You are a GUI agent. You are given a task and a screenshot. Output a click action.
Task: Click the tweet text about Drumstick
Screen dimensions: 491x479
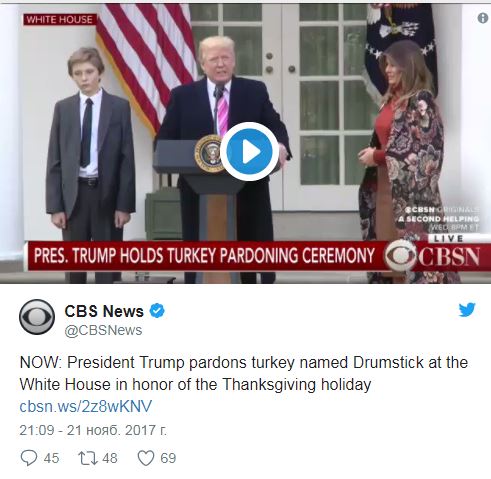244,373
